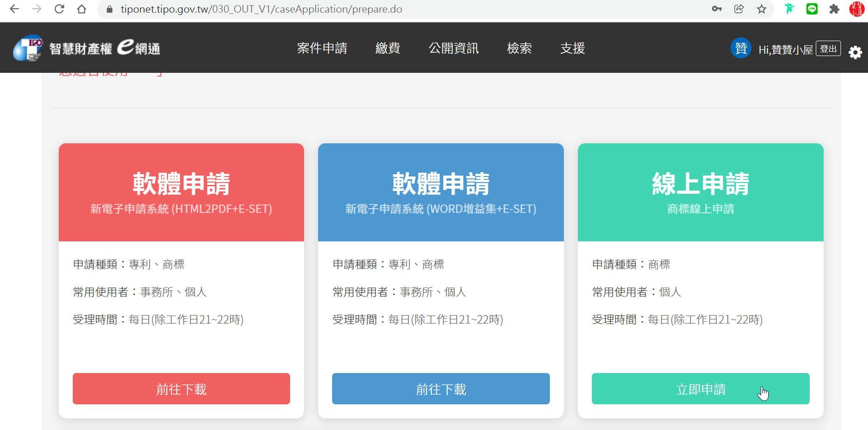Click the blue 軟體申請 WORD增益集 card header
Image resolution: width=868 pixels, height=430 pixels.
[x=441, y=192]
